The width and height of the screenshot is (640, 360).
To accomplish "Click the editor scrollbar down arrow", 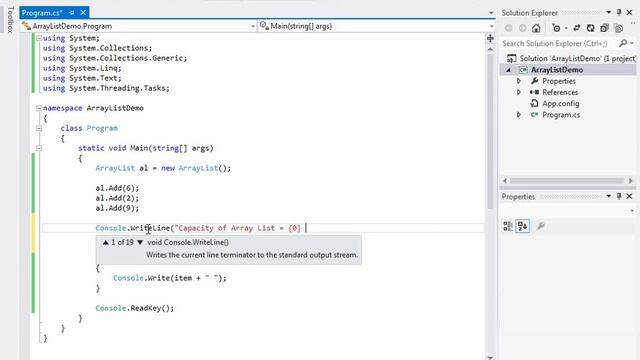I will [490, 357].
